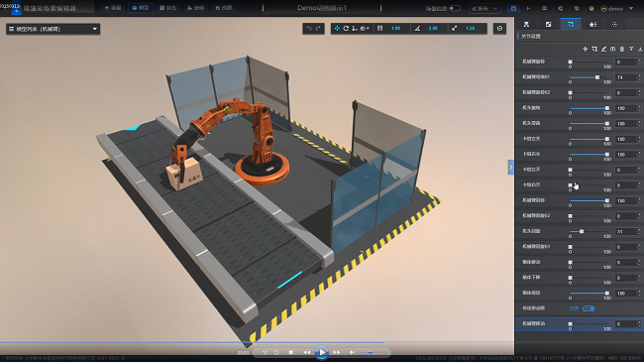
Task: Click the help question-mark icon in top bar
Action: 591,8
